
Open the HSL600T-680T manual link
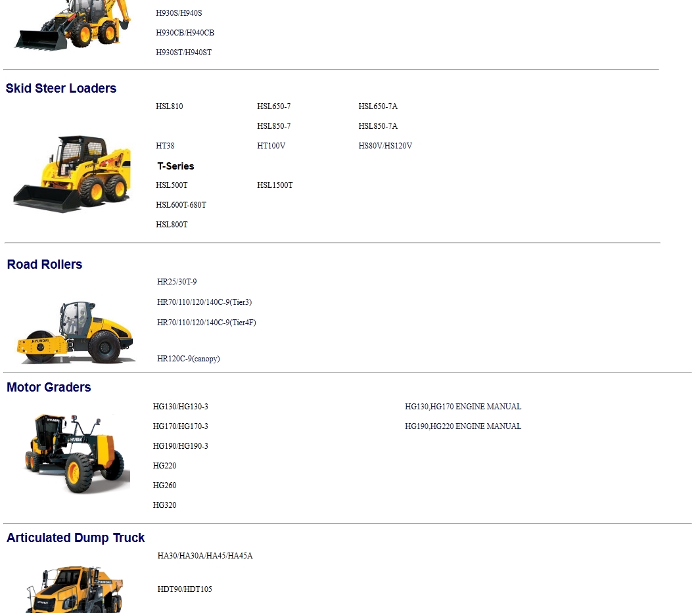tap(181, 205)
